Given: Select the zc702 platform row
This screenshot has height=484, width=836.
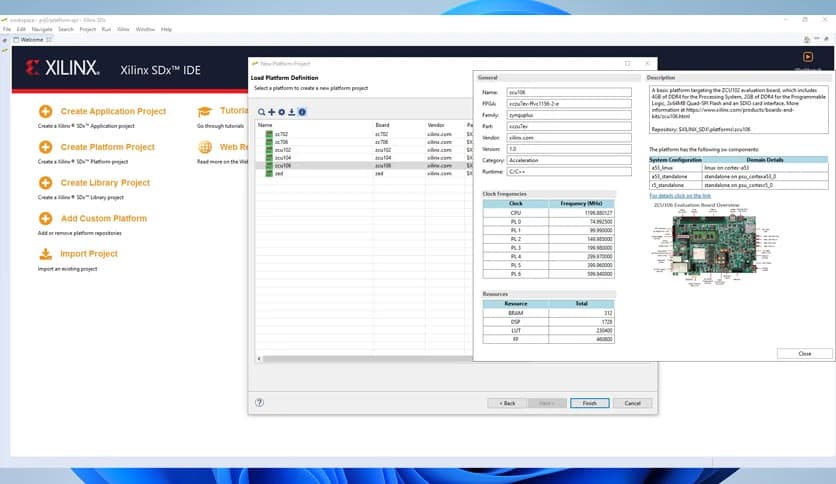Looking at the screenshot, I should click(x=364, y=134).
